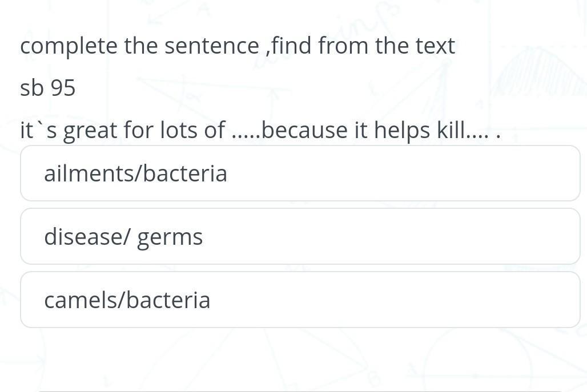Click the word 'germs' in second option
This screenshot has width=587, height=392.
tap(170, 238)
